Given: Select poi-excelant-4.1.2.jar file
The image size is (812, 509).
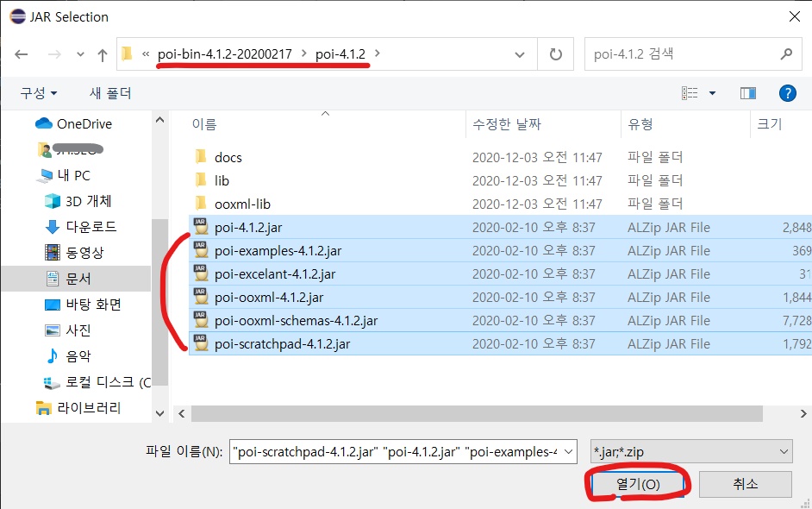Looking at the screenshot, I should coord(275,273).
